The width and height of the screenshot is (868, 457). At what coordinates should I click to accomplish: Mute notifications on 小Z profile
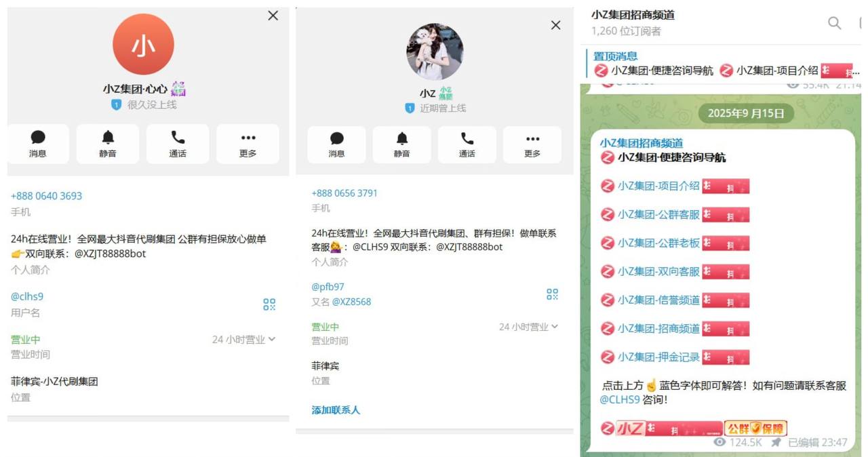click(x=401, y=144)
